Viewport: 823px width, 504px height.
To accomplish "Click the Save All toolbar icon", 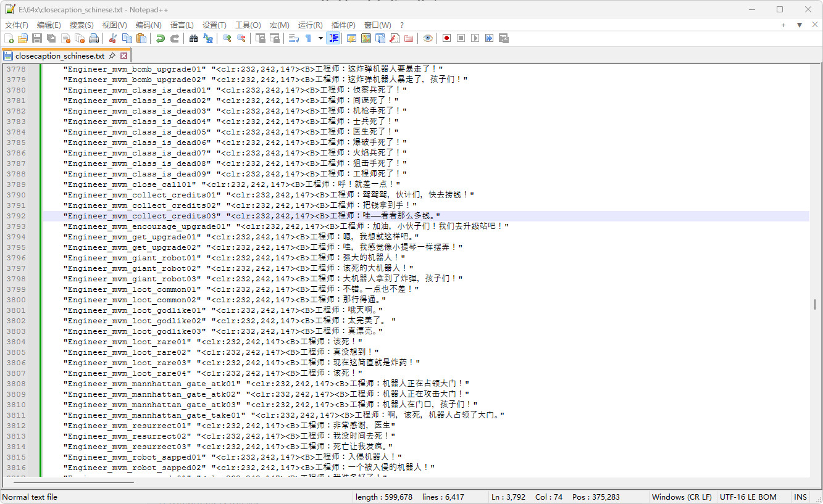I will click(51, 38).
